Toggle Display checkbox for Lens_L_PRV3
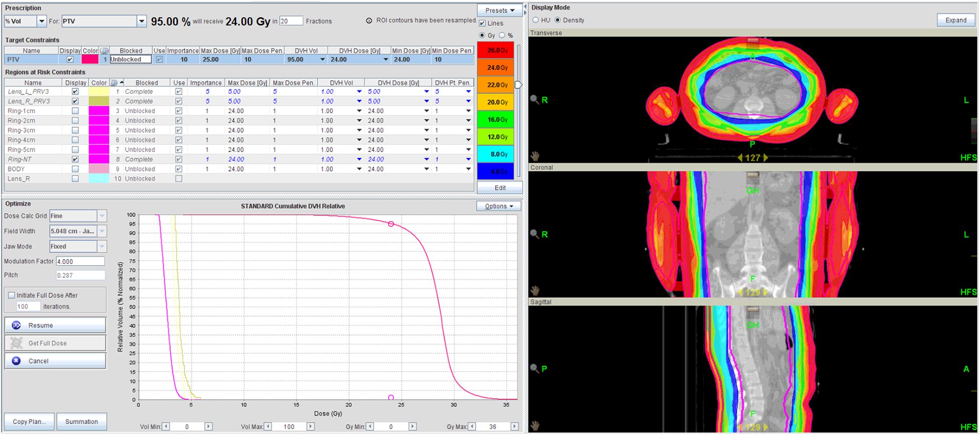Screen dimensions: 980x435 (x=75, y=91)
